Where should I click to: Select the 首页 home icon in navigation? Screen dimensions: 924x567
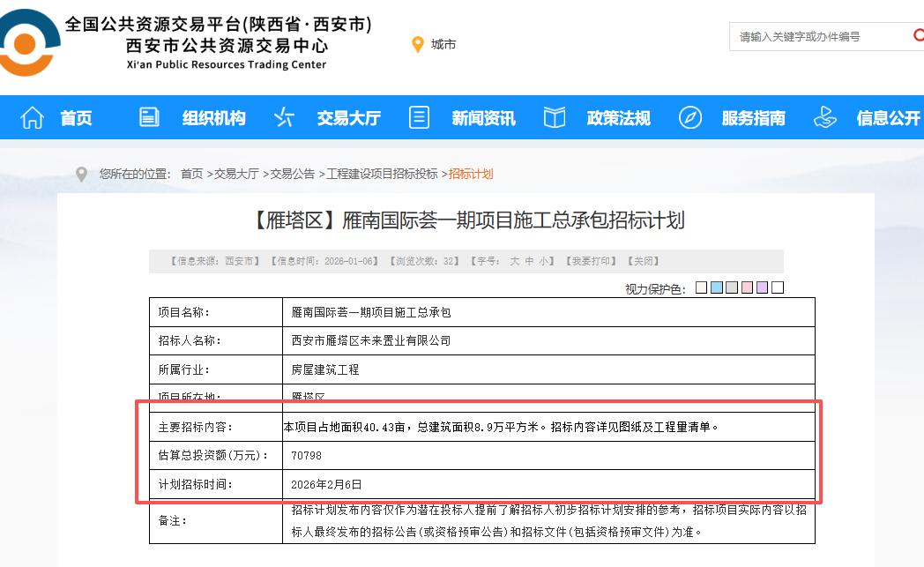click(31, 116)
